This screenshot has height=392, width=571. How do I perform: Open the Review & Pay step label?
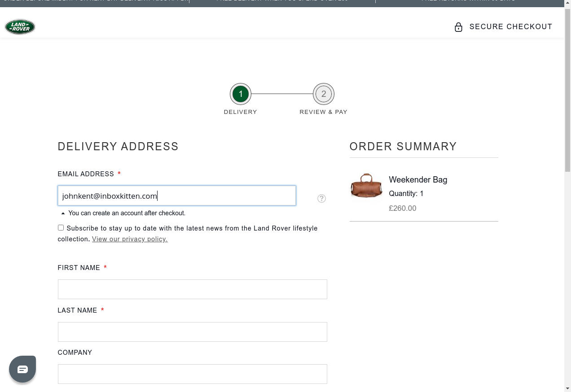(x=323, y=112)
